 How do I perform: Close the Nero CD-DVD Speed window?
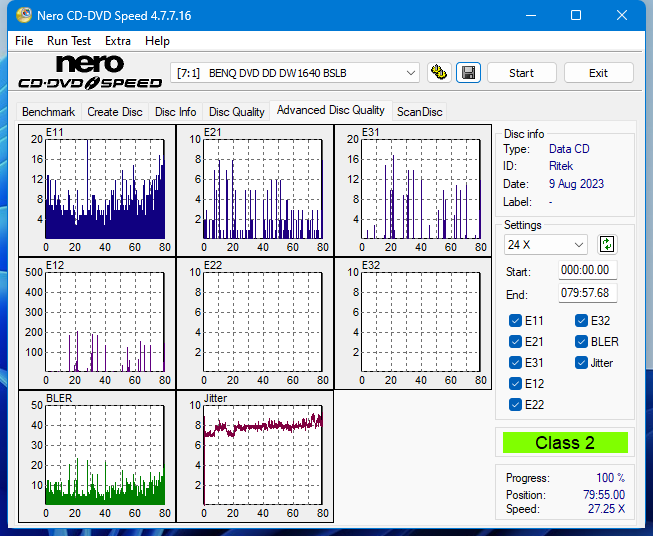click(622, 15)
